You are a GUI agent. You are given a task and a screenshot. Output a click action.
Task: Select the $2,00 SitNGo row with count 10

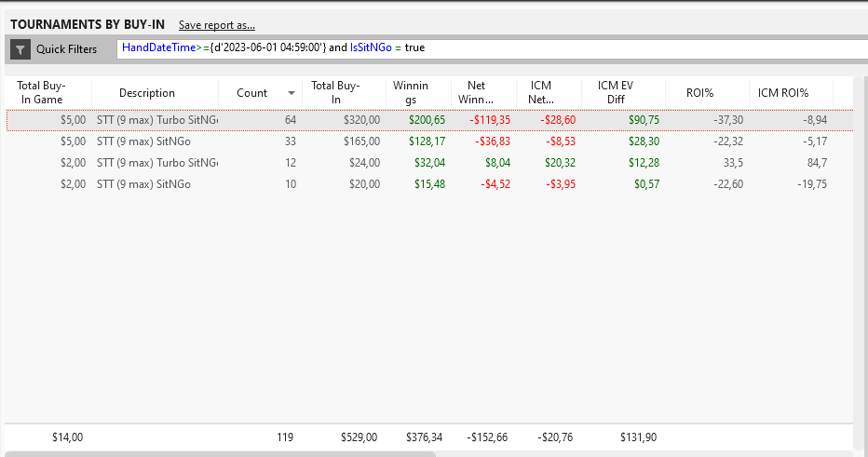pos(429,185)
